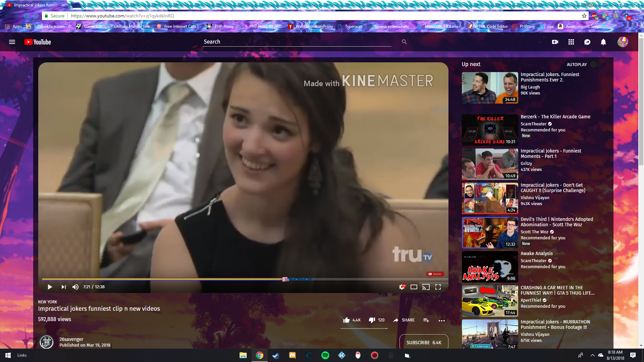644x362 pixels.
Task: Enter fullscreen mode
Action: pos(438,287)
